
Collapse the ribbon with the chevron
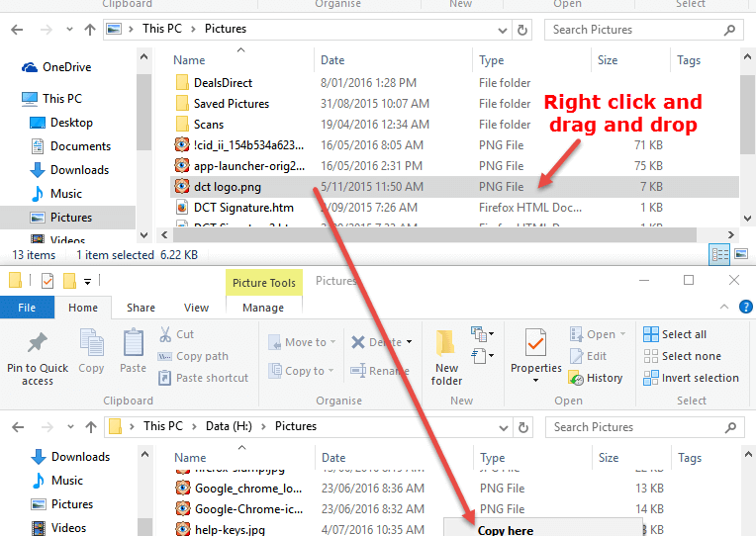[x=724, y=307]
